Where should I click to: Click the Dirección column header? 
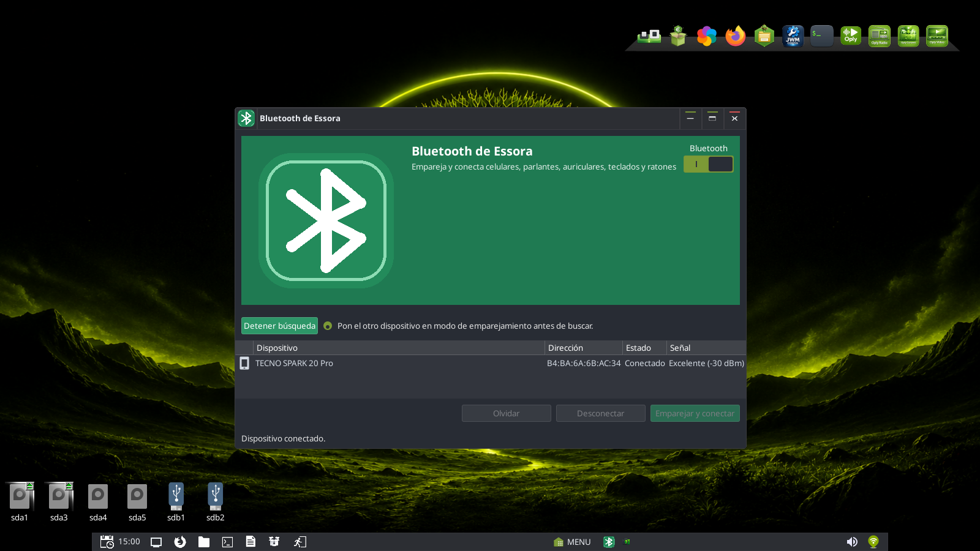584,348
